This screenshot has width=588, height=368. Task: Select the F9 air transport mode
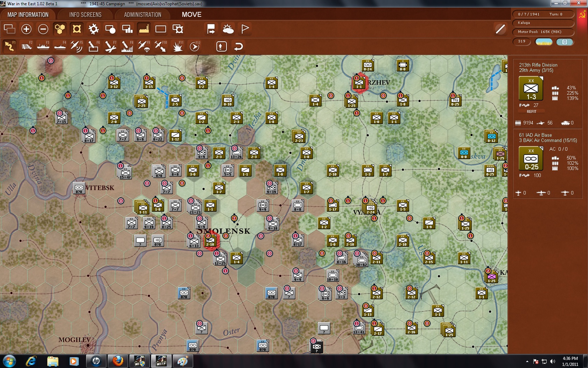[x=144, y=46]
